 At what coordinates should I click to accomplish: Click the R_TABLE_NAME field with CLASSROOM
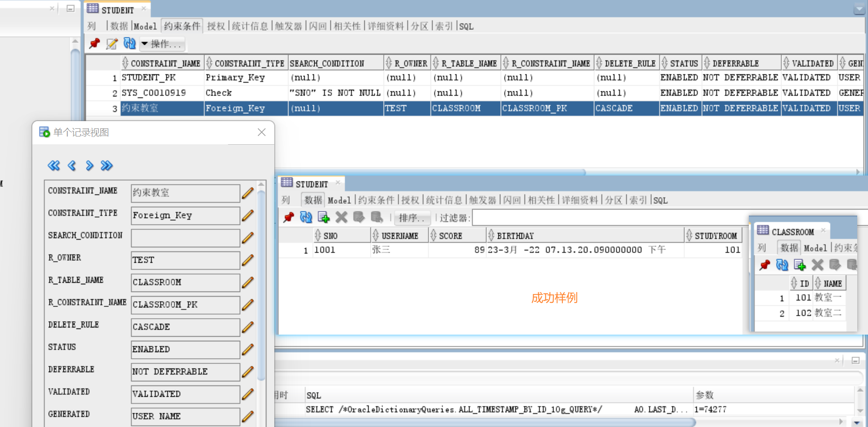tap(185, 282)
